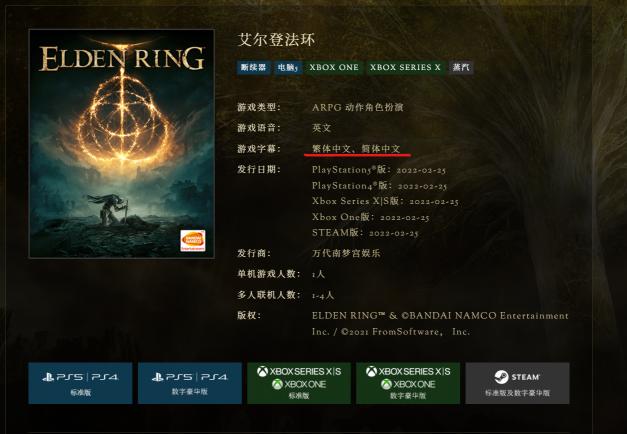Click the PlayStation logo in the PS5|PS4 数字豪华版 button
The width and height of the screenshot is (627, 434).
tap(158, 377)
